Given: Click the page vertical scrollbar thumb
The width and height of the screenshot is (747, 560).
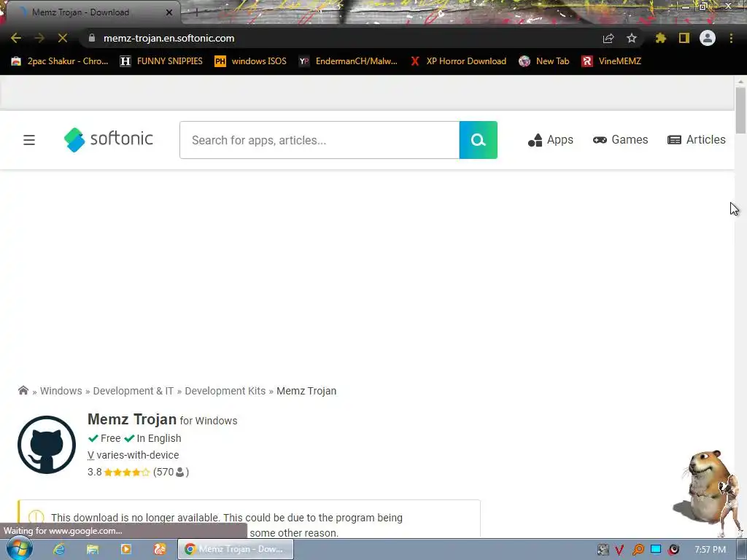Looking at the screenshot, I should 740,111.
